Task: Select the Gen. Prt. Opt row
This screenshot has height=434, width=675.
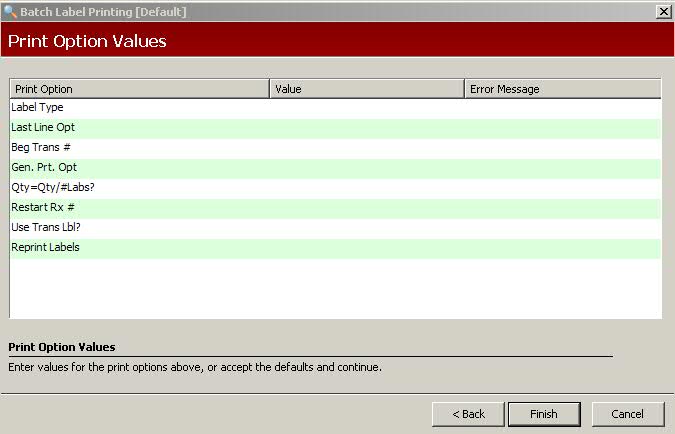Action: click(x=335, y=168)
